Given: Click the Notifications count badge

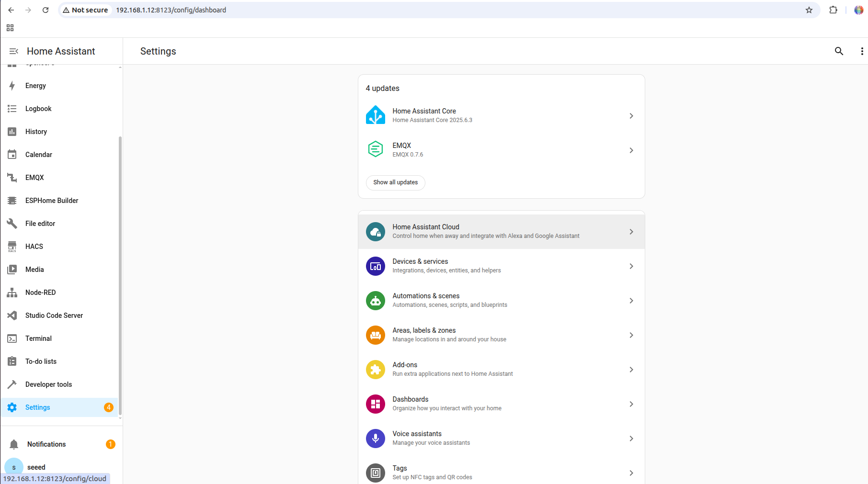Looking at the screenshot, I should [x=110, y=444].
